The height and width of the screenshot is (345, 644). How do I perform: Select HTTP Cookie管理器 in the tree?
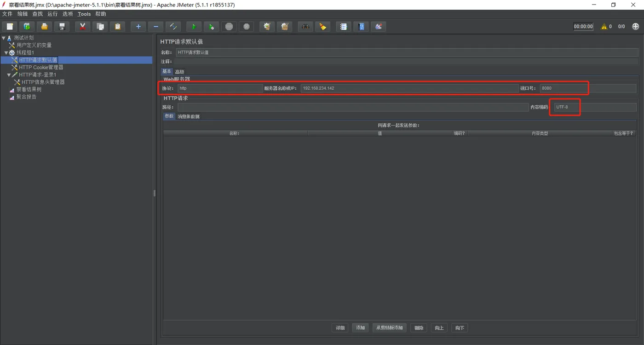pos(41,67)
